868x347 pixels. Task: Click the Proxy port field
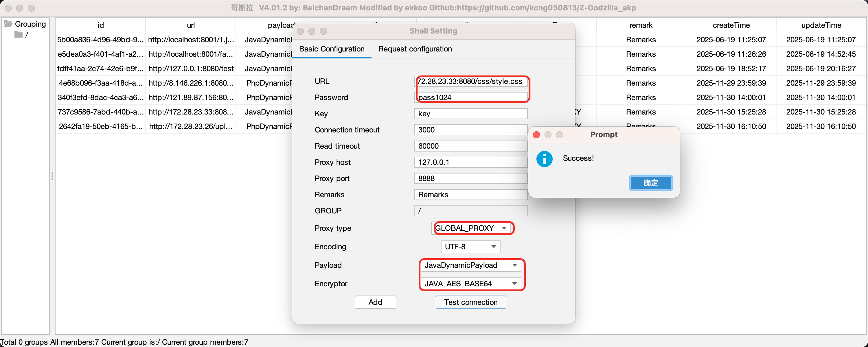(470, 178)
